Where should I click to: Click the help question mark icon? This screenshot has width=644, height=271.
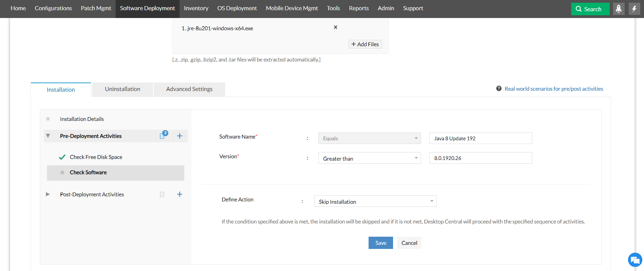498,89
